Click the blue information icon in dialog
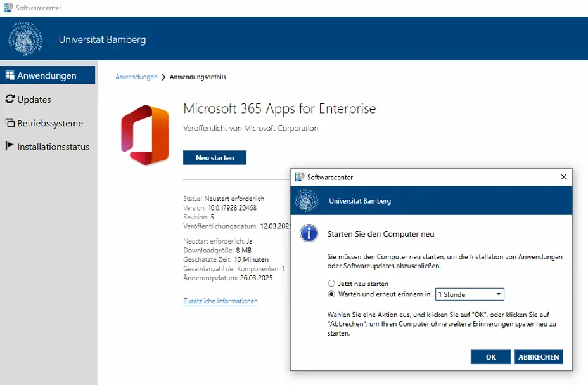The image size is (588, 385). (309, 233)
